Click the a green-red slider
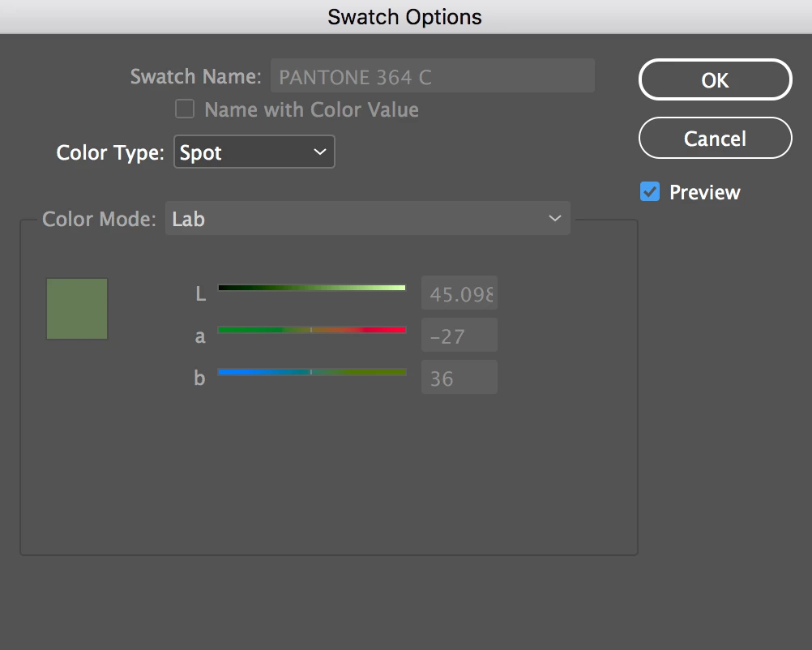 (312, 330)
